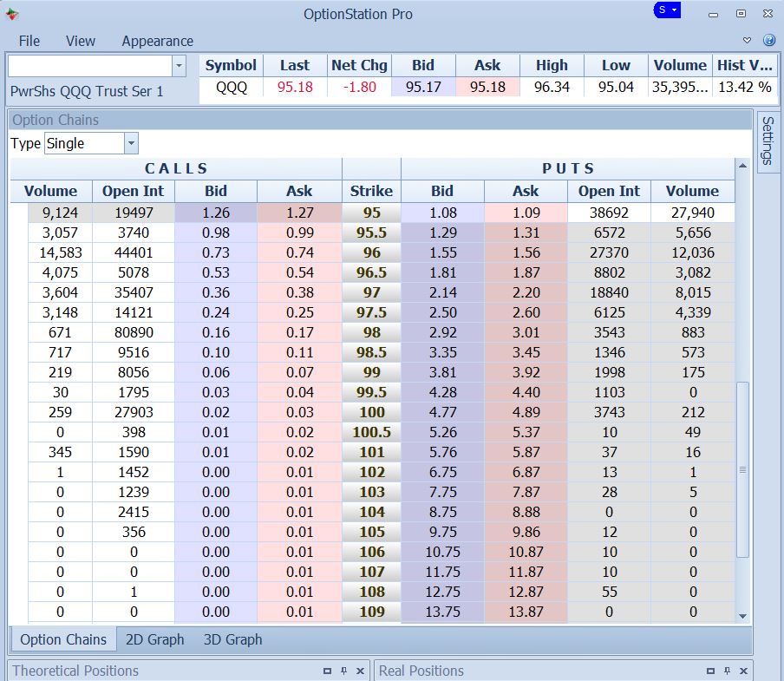The width and height of the screenshot is (784, 681).
Task: Open the Appearance menu
Action: (x=157, y=41)
